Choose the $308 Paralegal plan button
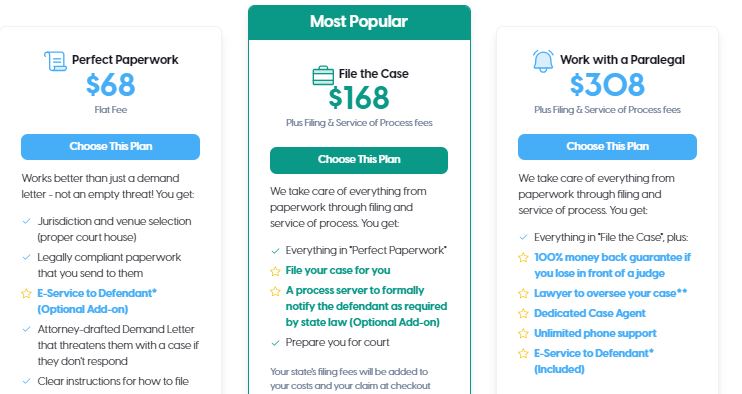Screen dimensions: 742x394 coord(607,147)
